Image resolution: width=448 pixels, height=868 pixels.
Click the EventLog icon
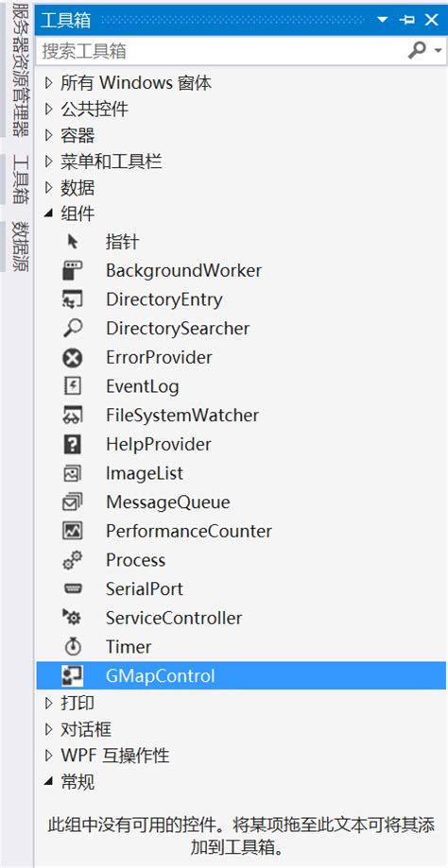72,386
